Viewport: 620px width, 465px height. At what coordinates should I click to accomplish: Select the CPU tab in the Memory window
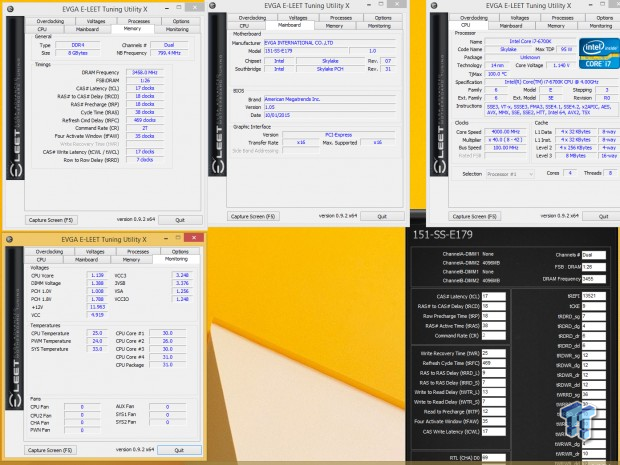(x=42, y=29)
